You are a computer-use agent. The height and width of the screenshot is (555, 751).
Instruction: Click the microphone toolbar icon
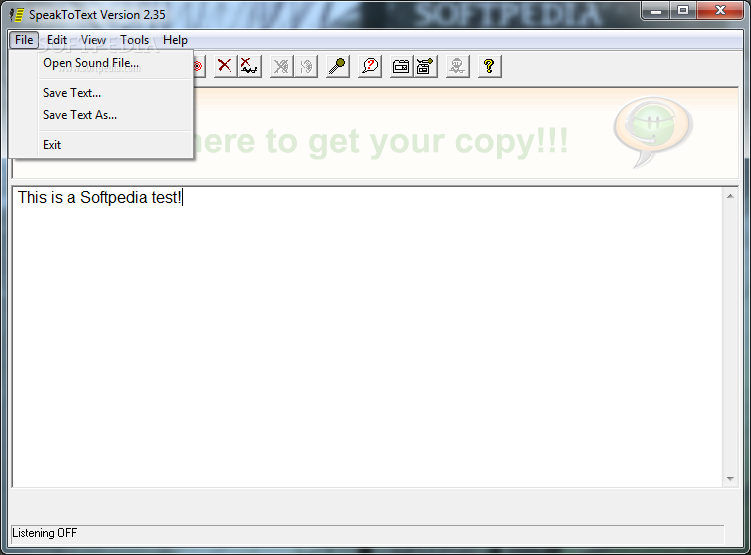pyautogui.click(x=338, y=66)
